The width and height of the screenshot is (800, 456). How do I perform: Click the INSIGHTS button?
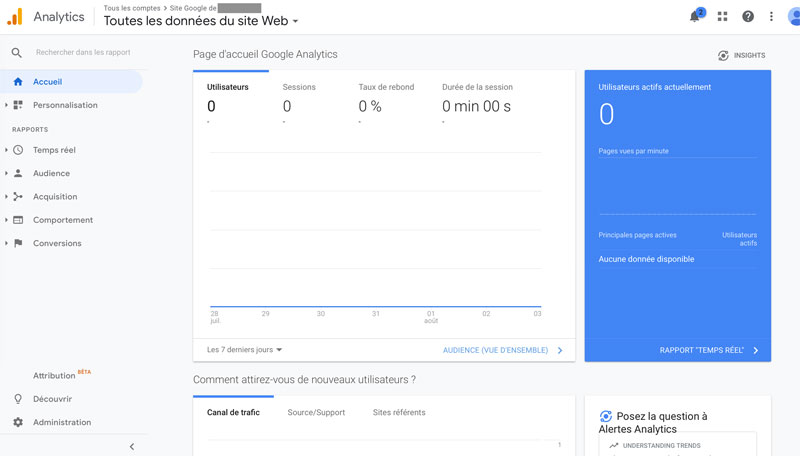(741, 55)
